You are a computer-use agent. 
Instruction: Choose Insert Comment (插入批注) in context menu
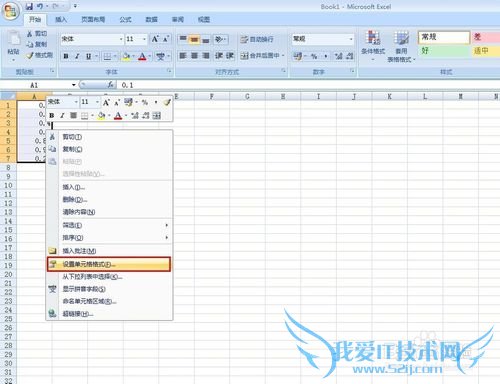tap(109, 251)
